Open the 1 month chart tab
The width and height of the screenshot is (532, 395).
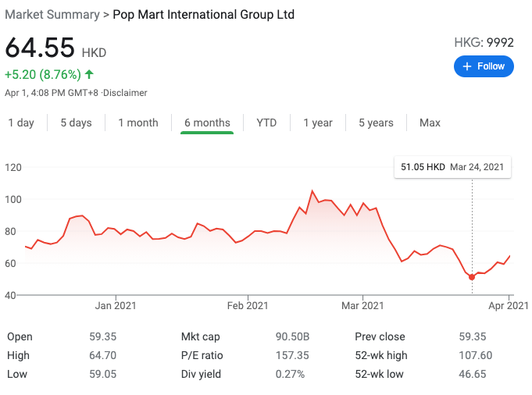click(138, 123)
